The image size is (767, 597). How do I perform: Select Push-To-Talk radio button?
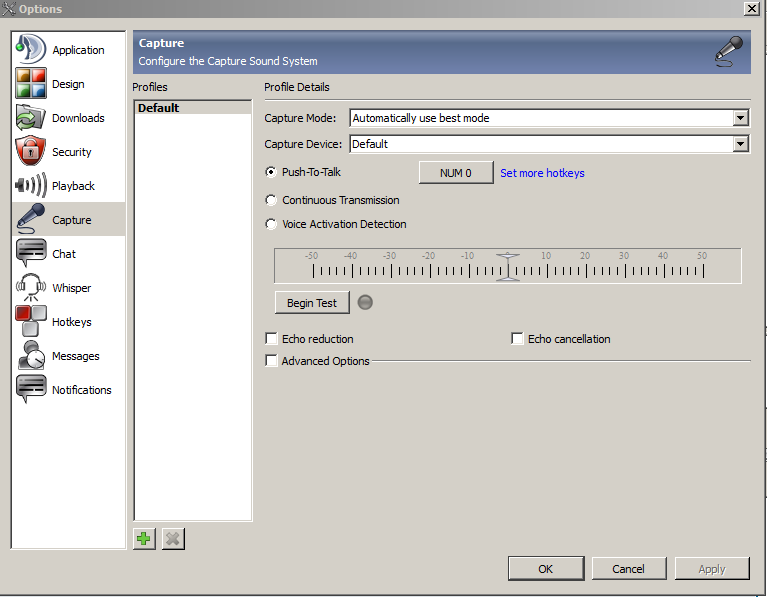pyautogui.click(x=271, y=172)
